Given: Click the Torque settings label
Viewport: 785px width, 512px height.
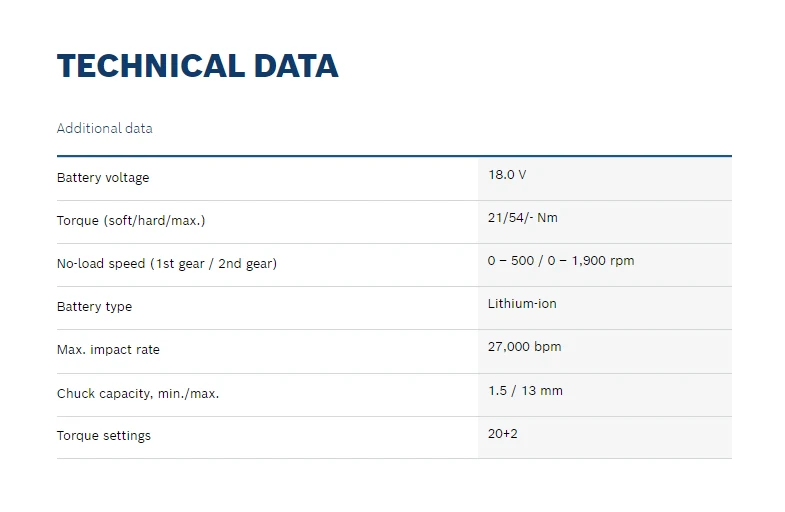Looking at the screenshot, I should 104,436.
